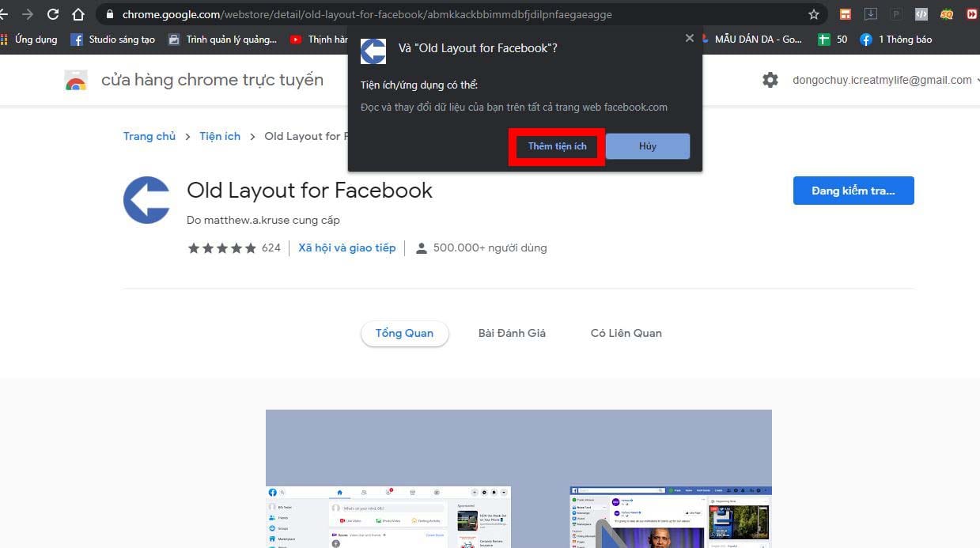This screenshot has height=548, width=980.
Task: Click the orange page-layout extension icon
Action: [x=845, y=13]
